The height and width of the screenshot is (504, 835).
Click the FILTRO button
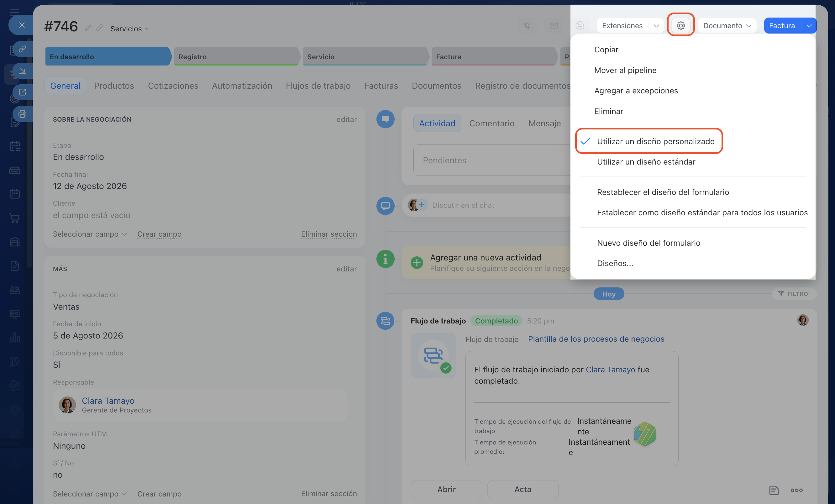click(794, 294)
